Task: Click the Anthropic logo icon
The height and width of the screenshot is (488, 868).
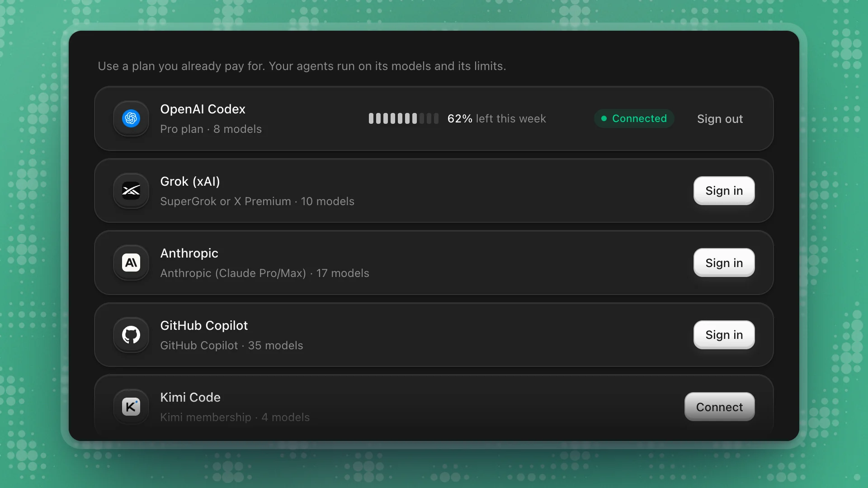Action: coord(131,263)
